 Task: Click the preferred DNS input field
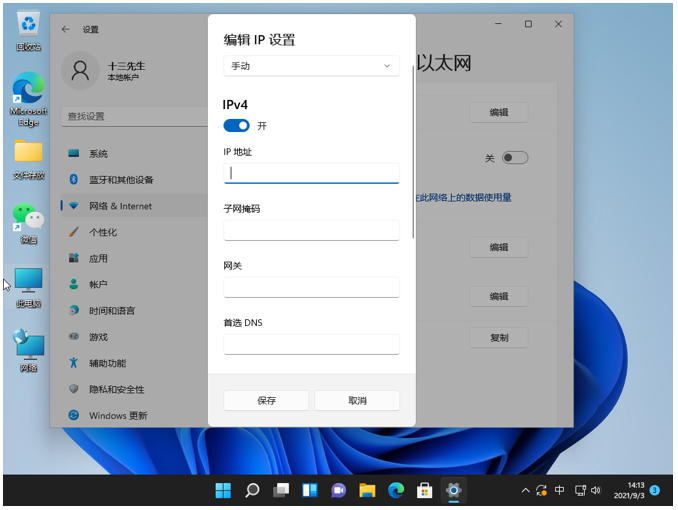(x=311, y=344)
